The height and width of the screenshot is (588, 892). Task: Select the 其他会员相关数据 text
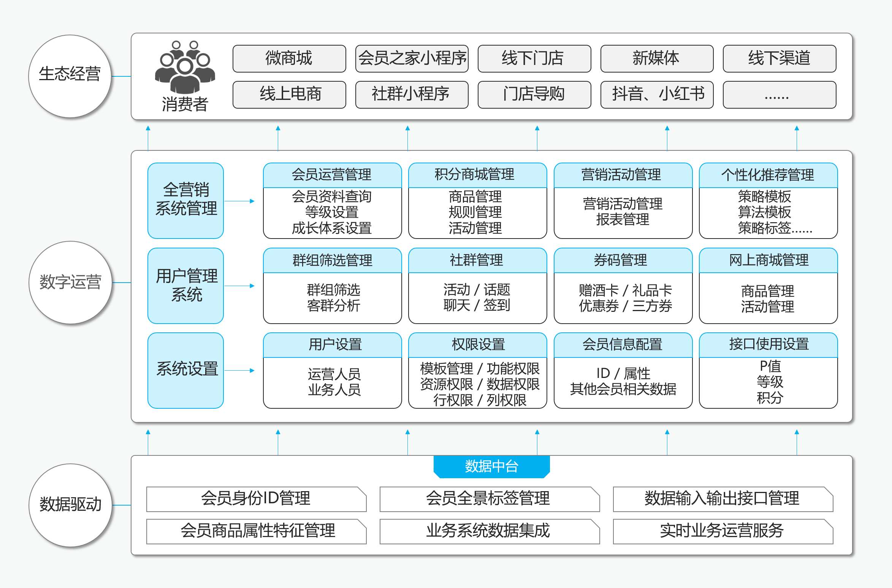pyautogui.click(x=623, y=389)
